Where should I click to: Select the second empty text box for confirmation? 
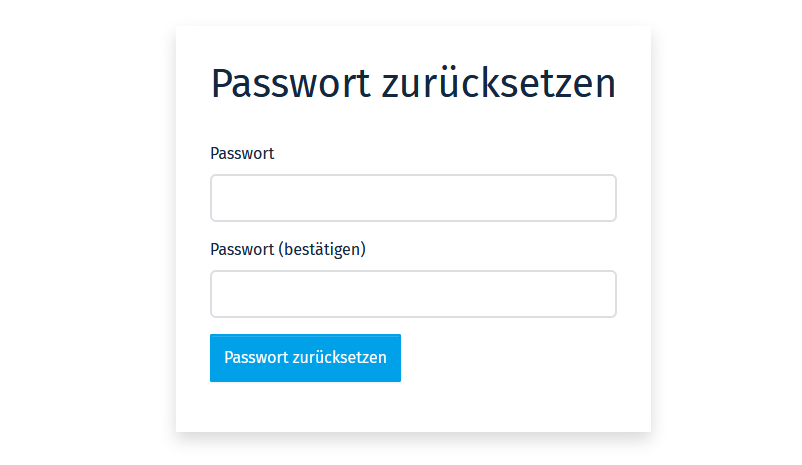(x=413, y=294)
